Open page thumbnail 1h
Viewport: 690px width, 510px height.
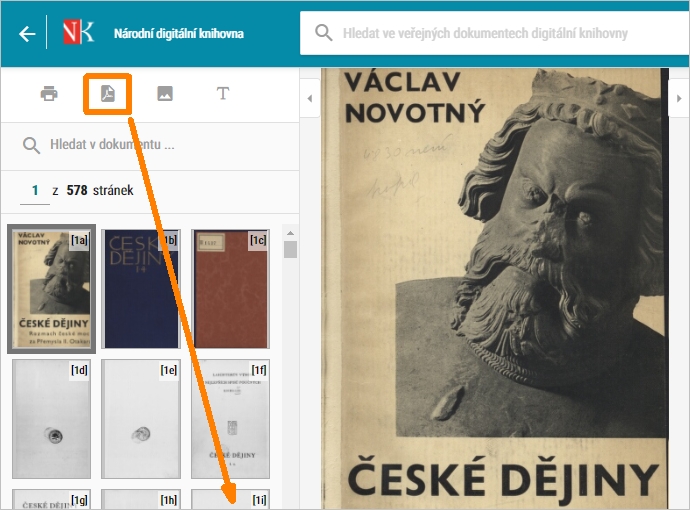click(141, 499)
